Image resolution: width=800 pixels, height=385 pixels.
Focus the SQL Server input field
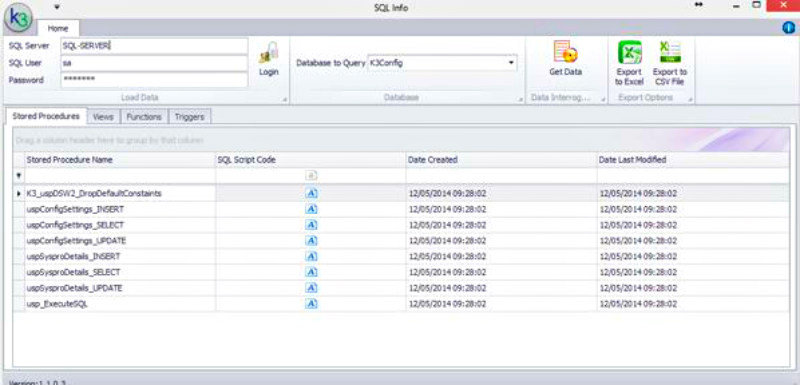tap(154, 46)
